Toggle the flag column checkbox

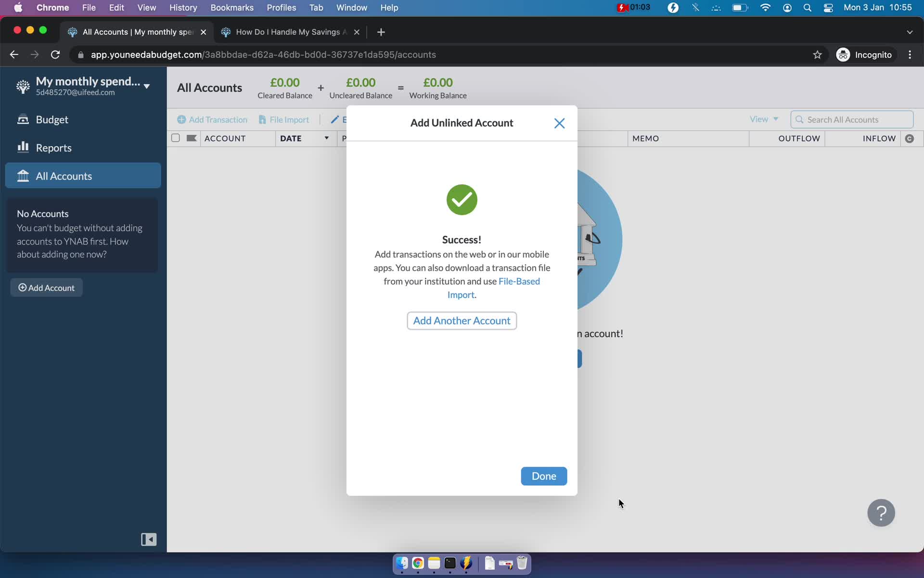(192, 138)
